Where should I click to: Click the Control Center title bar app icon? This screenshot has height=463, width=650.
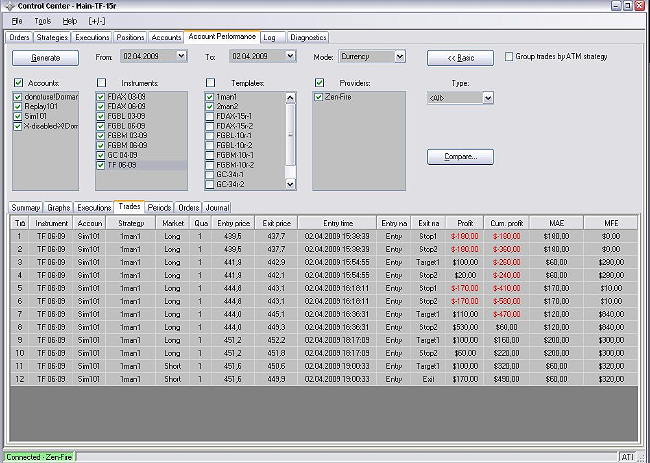pos(8,6)
